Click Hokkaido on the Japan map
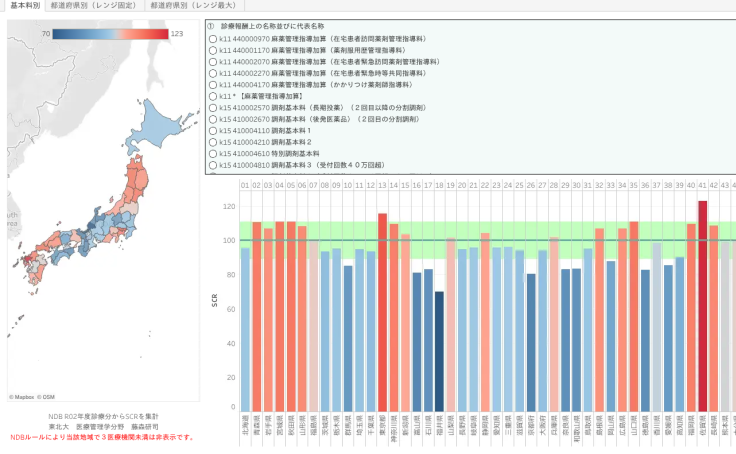The height and width of the screenshot is (454, 736). coord(157,124)
